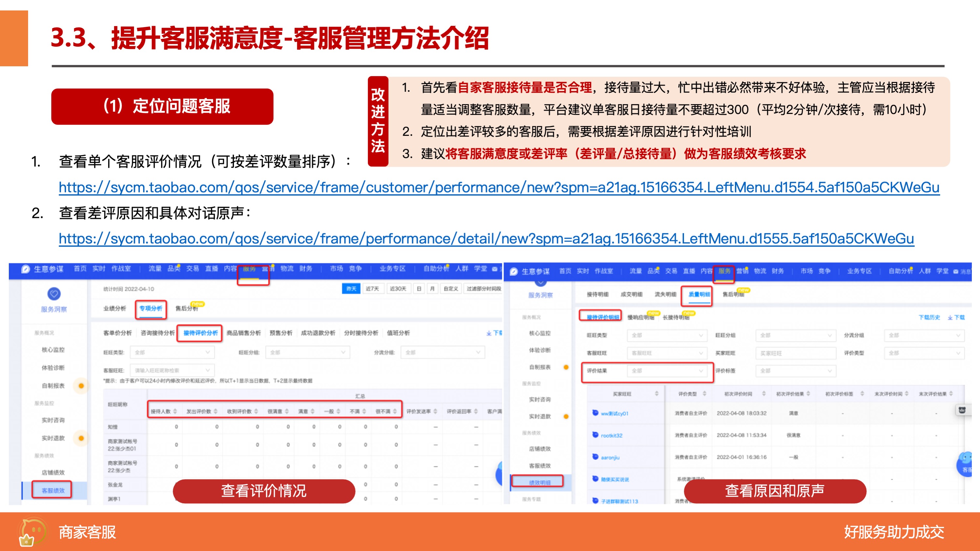Click the floating robot icon at right table edge

pos(962,410)
